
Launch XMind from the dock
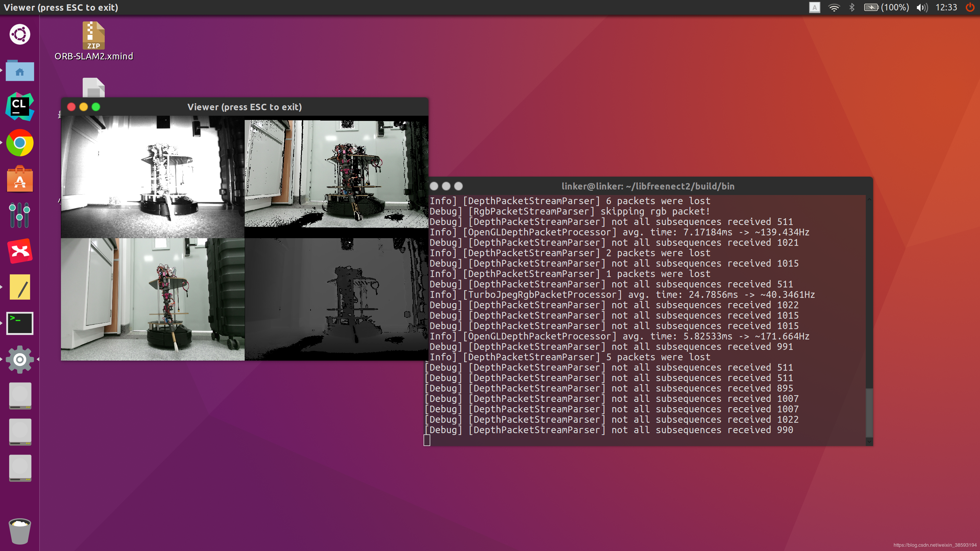(x=20, y=251)
